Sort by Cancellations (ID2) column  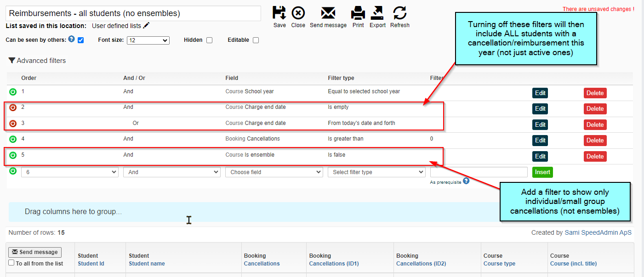[421, 264]
